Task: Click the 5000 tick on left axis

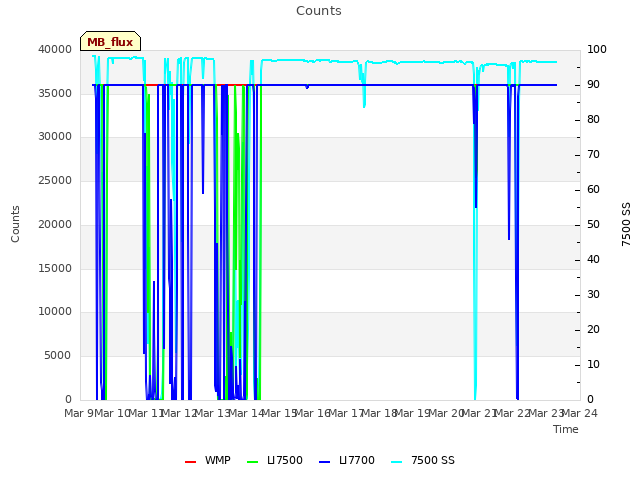Action: (58, 356)
